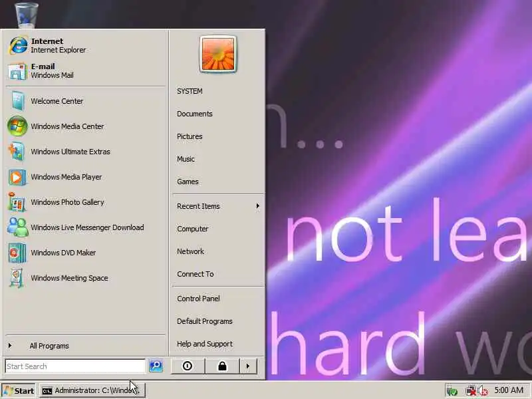Click the user account flower picture
The width and height of the screenshot is (532, 399).
tap(218, 54)
